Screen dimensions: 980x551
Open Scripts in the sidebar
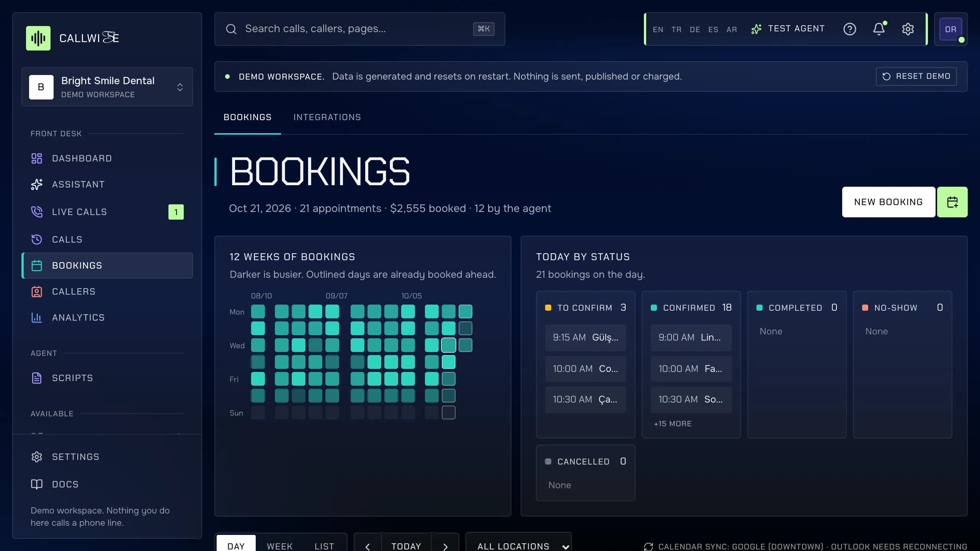pyautogui.click(x=107, y=378)
